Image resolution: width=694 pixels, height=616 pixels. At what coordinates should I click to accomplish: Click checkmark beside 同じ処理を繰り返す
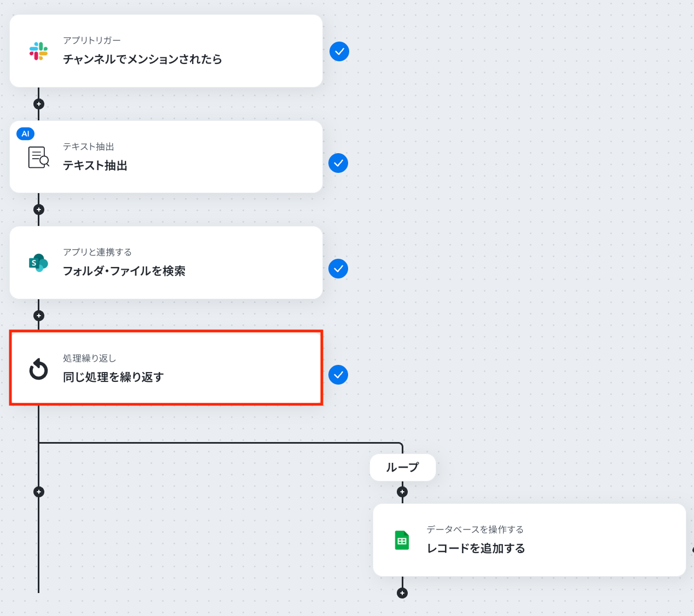(338, 375)
